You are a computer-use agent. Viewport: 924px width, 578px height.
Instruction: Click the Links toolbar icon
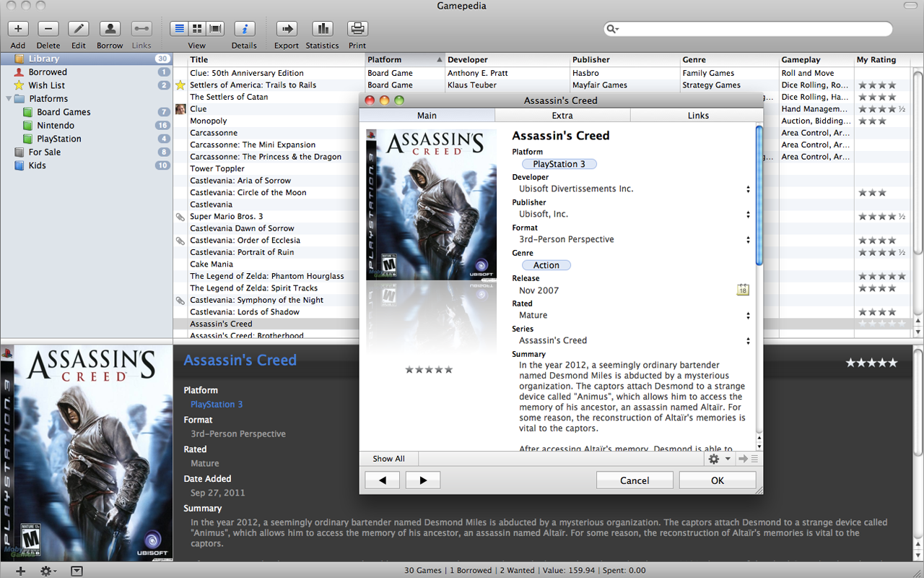click(x=141, y=29)
